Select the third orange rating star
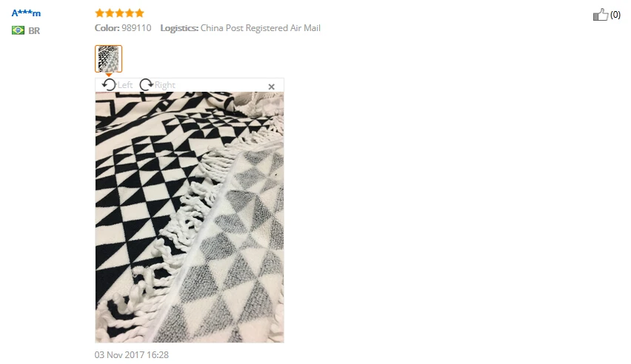Image resolution: width=631 pixels, height=364 pixels. 119,13
